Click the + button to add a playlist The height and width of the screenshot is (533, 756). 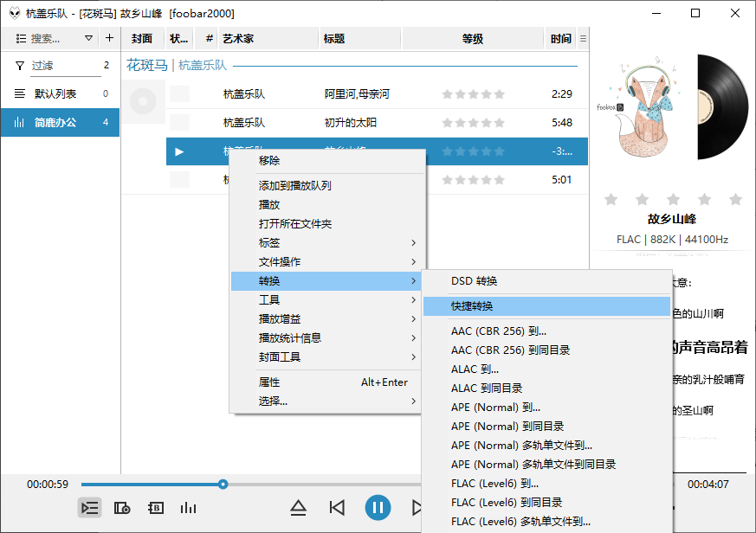(x=109, y=38)
